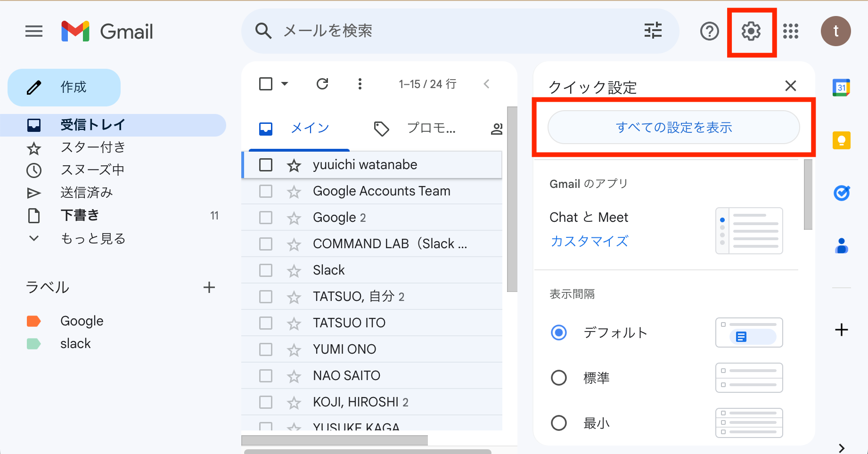Open the Google apps grid
Viewport: 868px width, 454px height.
click(x=791, y=32)
